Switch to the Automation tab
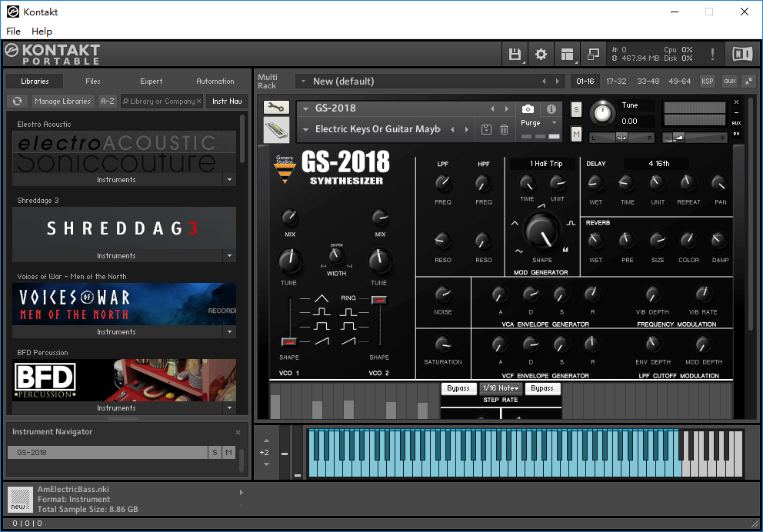763x532 pixels. click(215, 81)
